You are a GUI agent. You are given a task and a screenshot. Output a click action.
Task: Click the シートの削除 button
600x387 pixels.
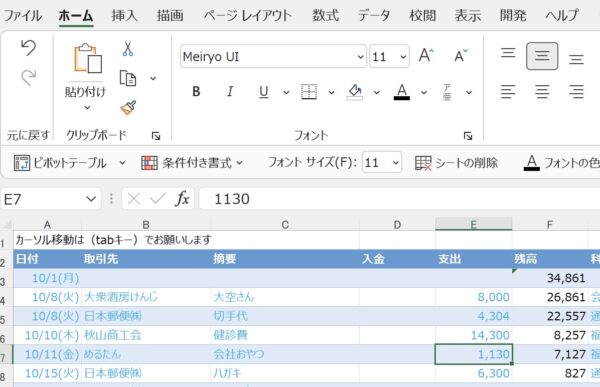(457, 163)
